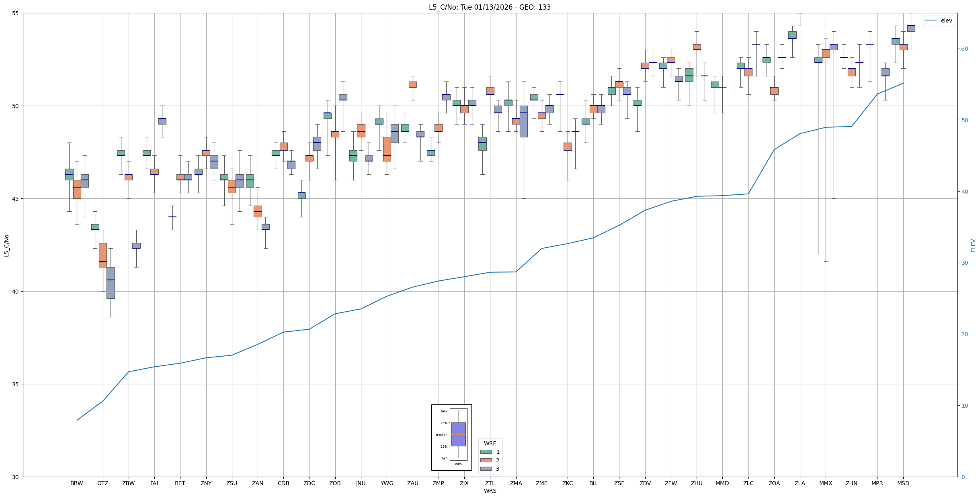Click the ELEV right axis label
980x498 pixels.
(973, 245)
